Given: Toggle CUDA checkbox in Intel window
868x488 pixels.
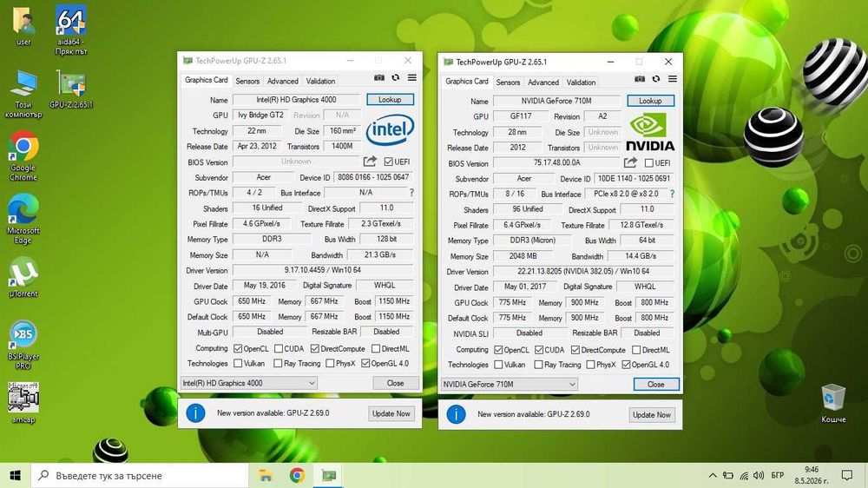Looking at the screenshot, I should click(279, 348).
